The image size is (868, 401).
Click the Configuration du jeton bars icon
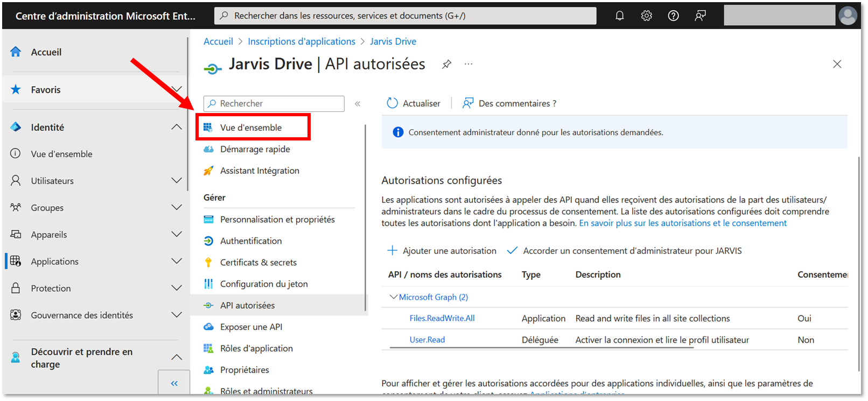point(208,284)
